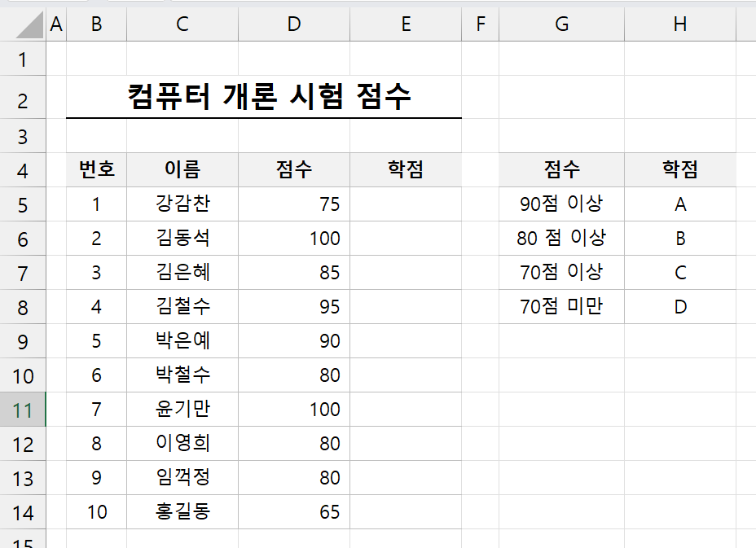Click score 100 for 김동석
756x548 pixels.
[x=294, y=238]
